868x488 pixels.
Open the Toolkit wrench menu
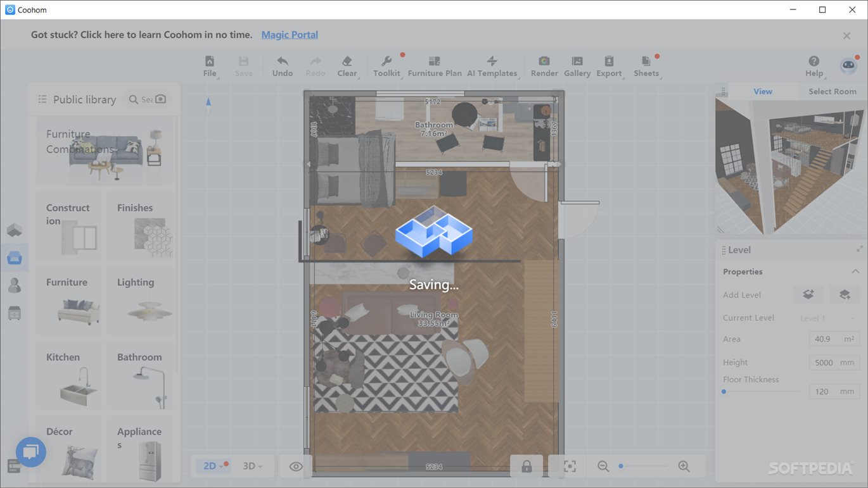(x=386, y=66)
